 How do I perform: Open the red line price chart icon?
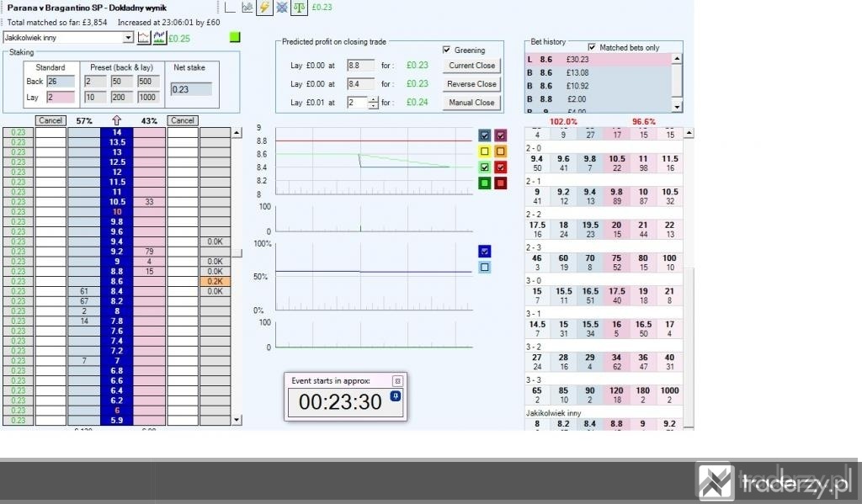coord(143,37)
